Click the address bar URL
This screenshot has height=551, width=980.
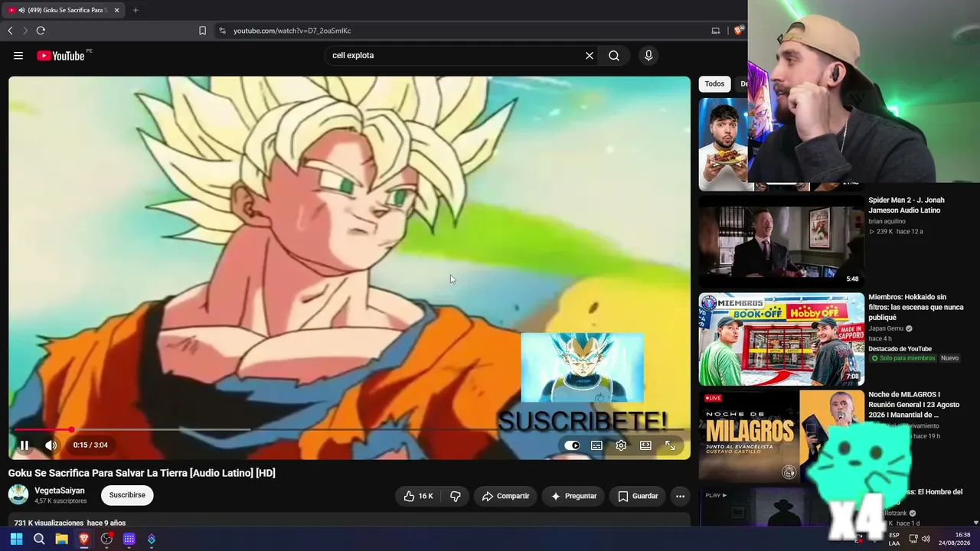click(292, 31)
